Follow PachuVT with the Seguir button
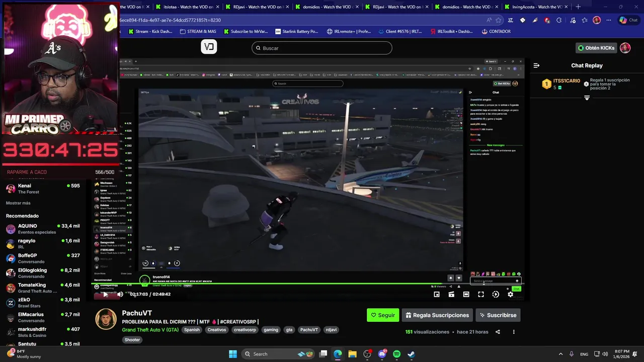Image resolution: width=644 pixels, height=362 pixels. [x=383, y=315]
